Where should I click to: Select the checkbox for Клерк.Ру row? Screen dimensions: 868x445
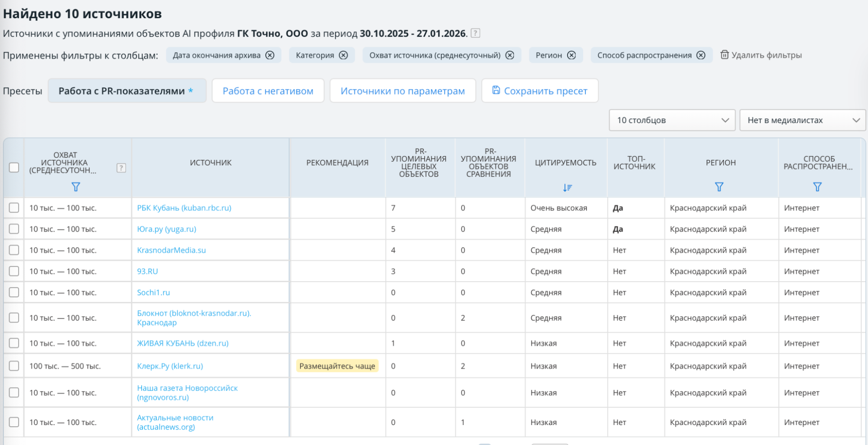pyautogui.click(x=14, y=366)
